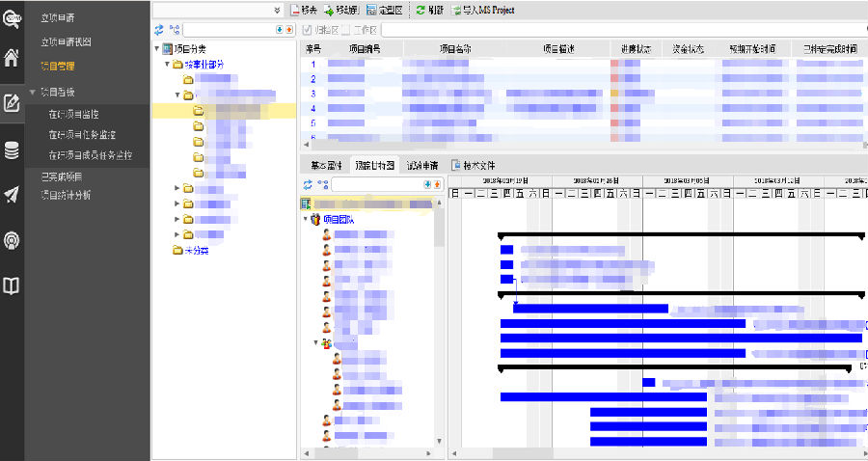This screenshot has width=868, height=461.
Task: Click the project icon atop Gantt task tree
Action: pos(306,204)
